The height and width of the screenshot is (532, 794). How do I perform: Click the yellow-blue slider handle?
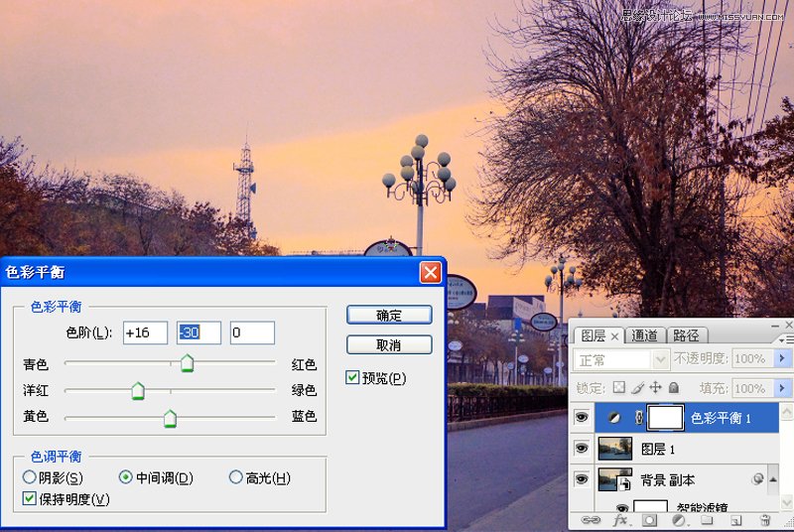coord(170,419)
